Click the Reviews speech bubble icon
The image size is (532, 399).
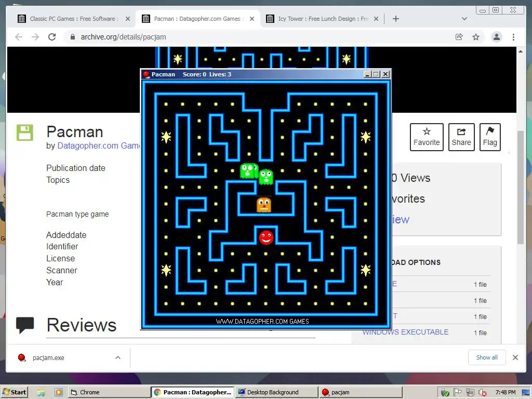click(x=25, y=325)
